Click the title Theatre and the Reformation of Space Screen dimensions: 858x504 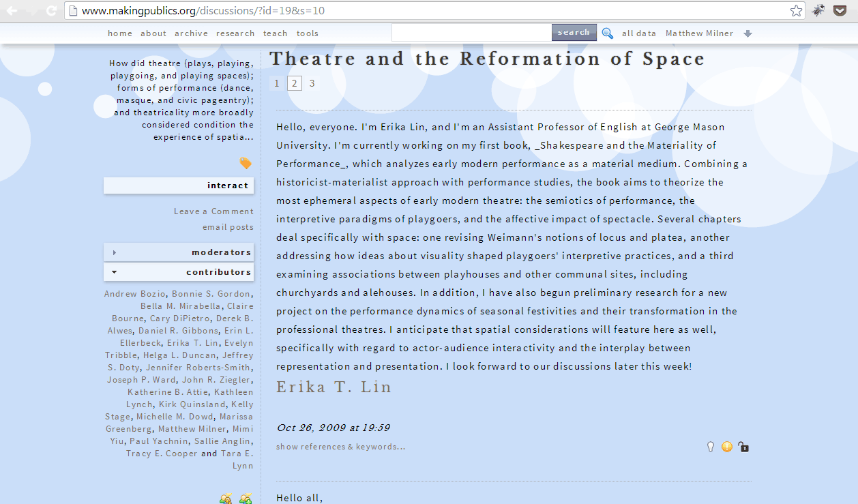coord(488,59)
